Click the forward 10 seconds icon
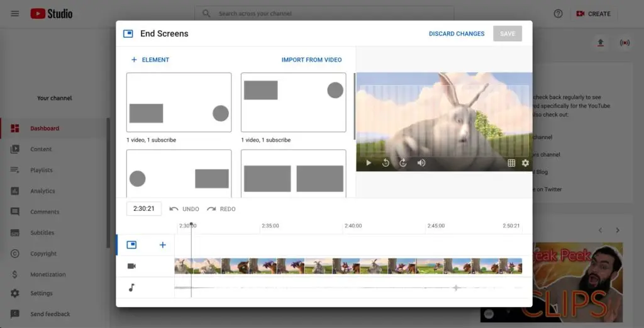The image size is (644, 328). point(403,163)
